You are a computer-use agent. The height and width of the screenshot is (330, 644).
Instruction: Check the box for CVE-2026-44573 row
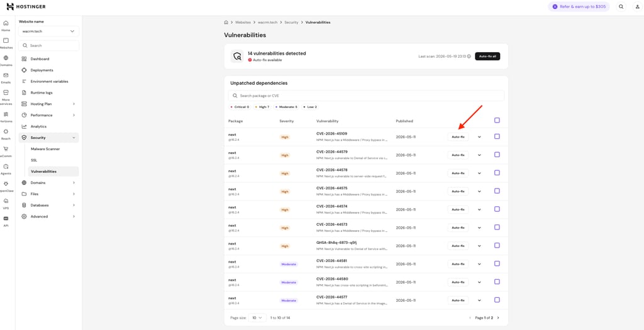pos(497,227)
